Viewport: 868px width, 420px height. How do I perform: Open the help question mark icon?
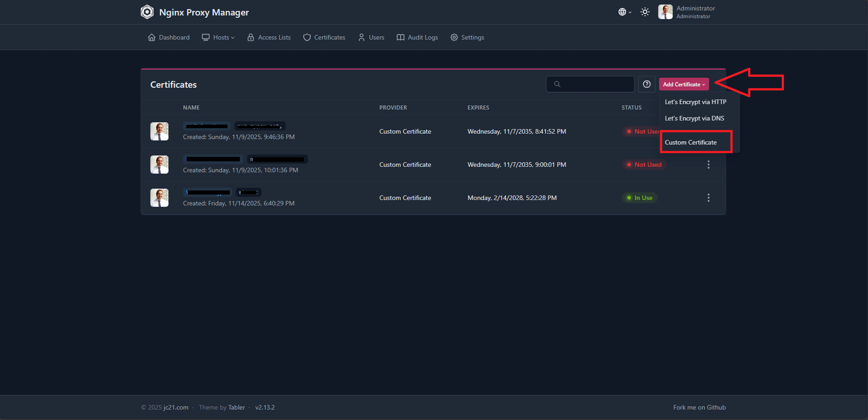click(646, 84)
